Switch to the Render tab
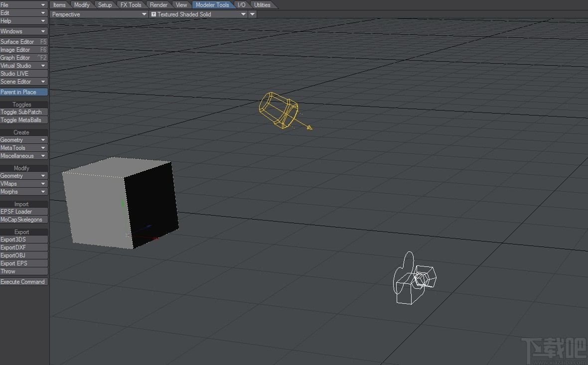The height and width of the screenshot is (365, 588). pos(158,4)
